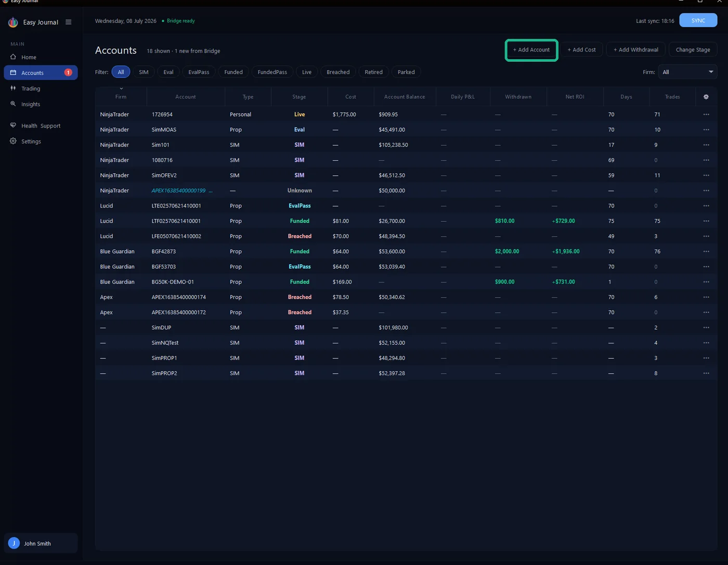Click John Smith user avatar
The width and height of the screenshot is (728, 565).
14,543
